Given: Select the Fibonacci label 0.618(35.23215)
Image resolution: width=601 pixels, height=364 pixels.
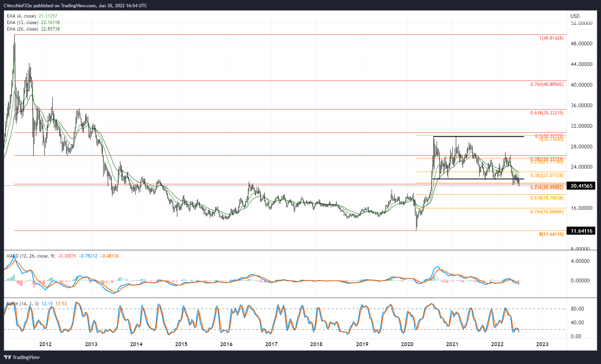Looking at the screenshot, I should coord(546,113).
